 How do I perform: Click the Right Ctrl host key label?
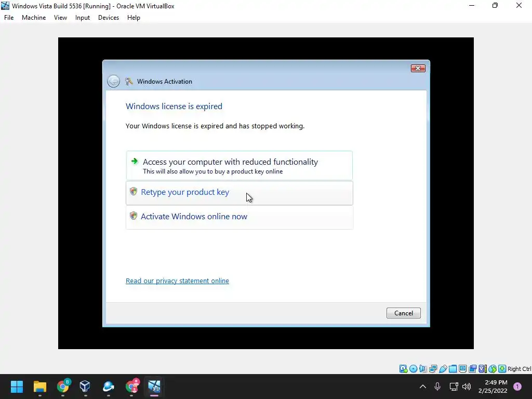click(519, 369)
